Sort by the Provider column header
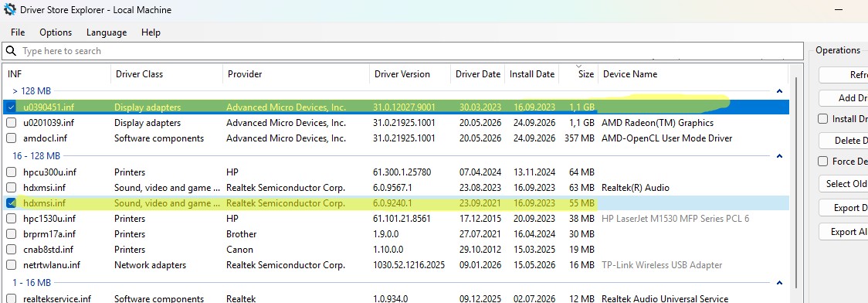868x303 pixels. click(297, 73)
